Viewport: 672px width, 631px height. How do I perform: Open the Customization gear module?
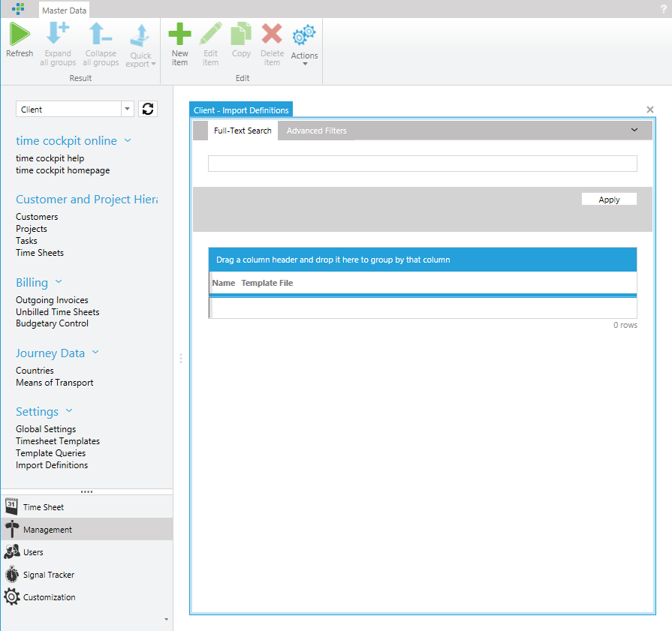pyautogui.click(x=12, y=597)
